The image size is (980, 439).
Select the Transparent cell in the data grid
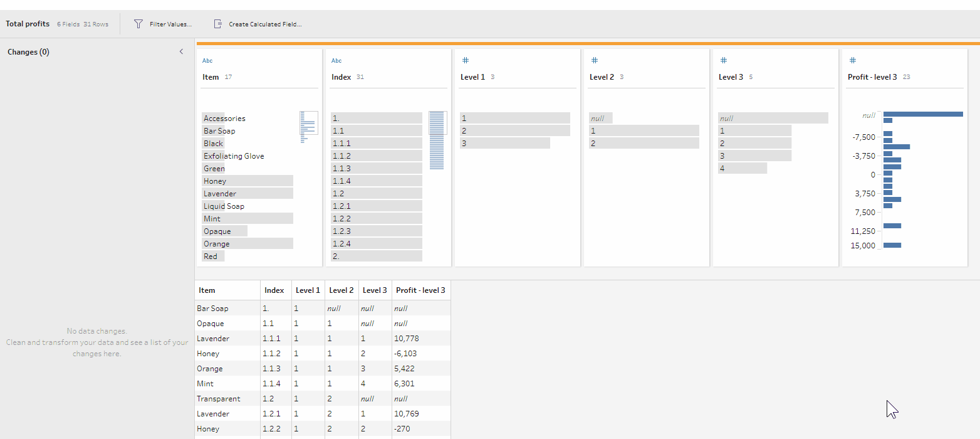(x=227, y=399)
